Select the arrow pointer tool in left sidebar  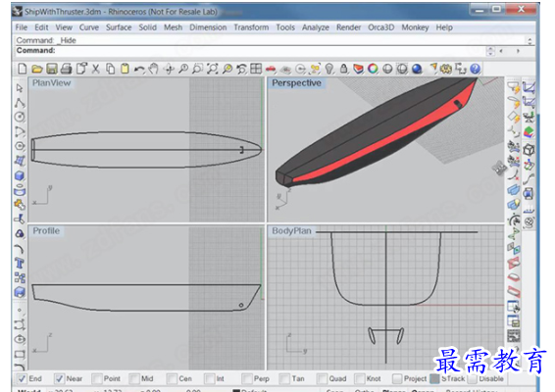tap(20, 88)
